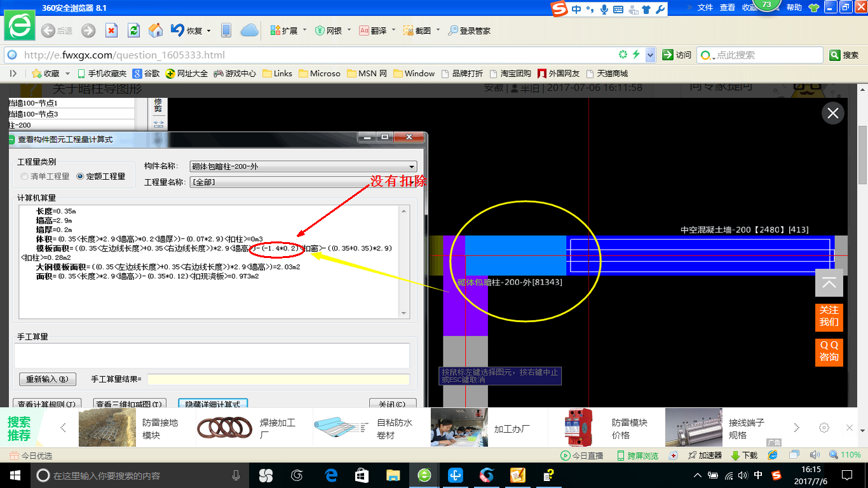The width and height of the screenshot is (868, 488).
Task: Close the 搜索推荐 ad bar
Action: (850, 428)
